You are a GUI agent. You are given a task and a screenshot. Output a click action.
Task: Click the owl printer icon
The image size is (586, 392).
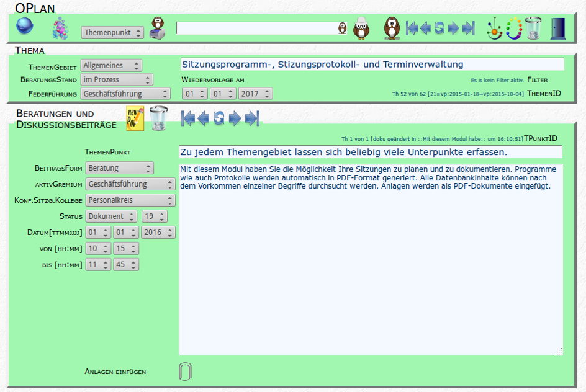pyautogui.click(x=158, y=28)
